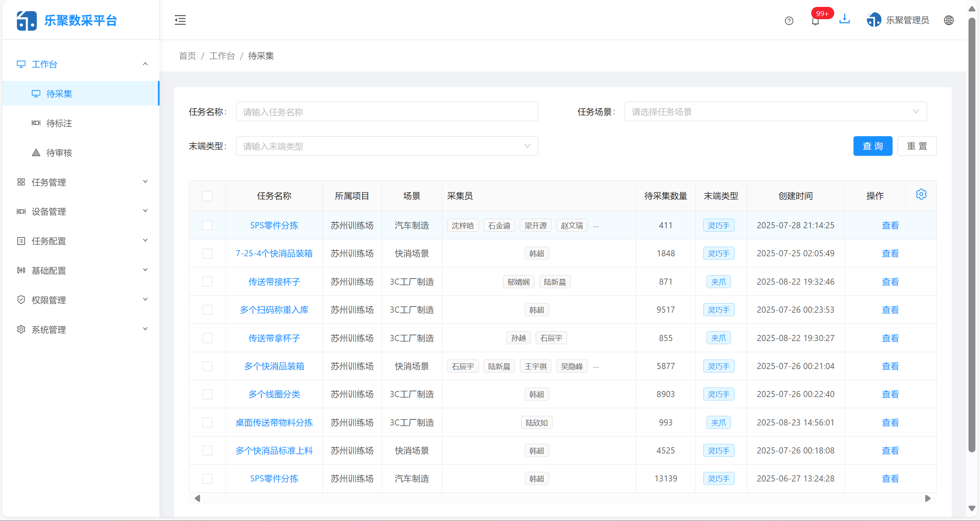Expand the 任务管理 menu section

point(48,182)
